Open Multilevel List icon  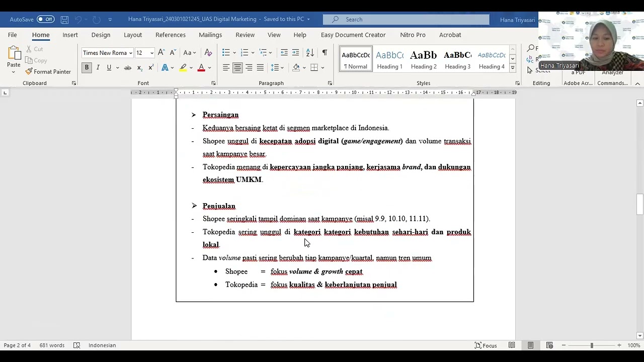coord(263,52)
